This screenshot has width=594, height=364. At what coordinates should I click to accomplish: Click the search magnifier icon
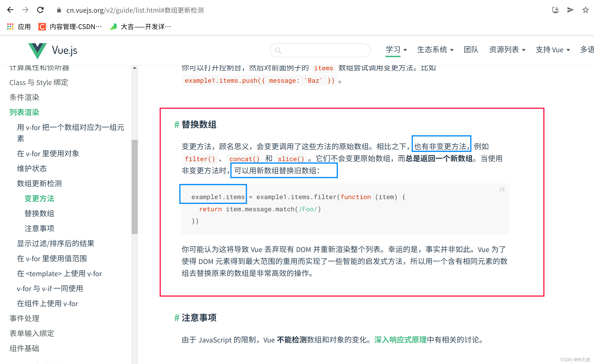coord(278,50)
